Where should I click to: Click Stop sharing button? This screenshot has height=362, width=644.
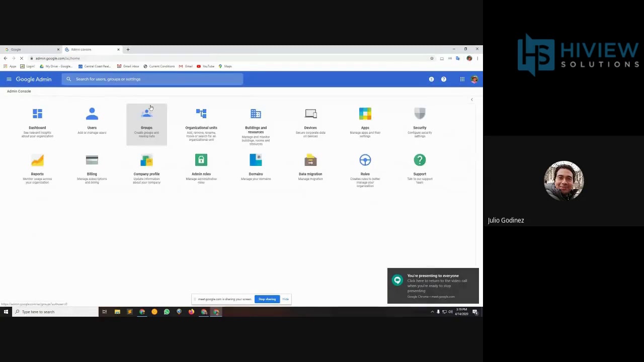pos(267,299)
